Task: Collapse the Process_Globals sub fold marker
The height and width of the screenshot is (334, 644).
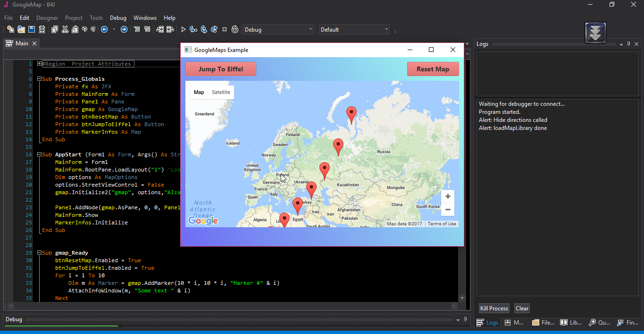Action: point(39,78)
